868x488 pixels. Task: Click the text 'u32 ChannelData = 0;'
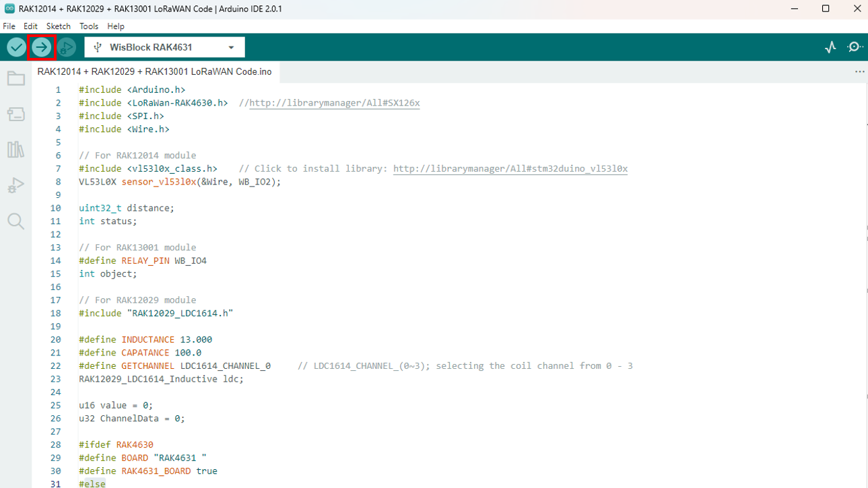132,419
